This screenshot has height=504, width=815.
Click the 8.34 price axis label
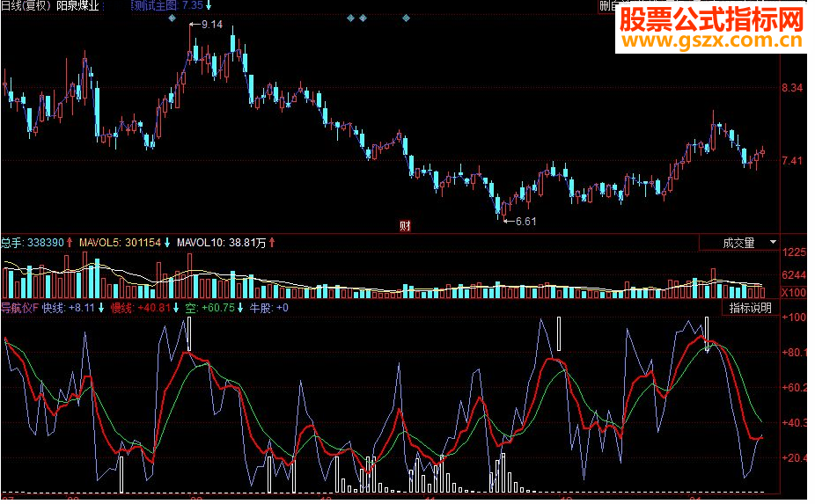(793, 88)
